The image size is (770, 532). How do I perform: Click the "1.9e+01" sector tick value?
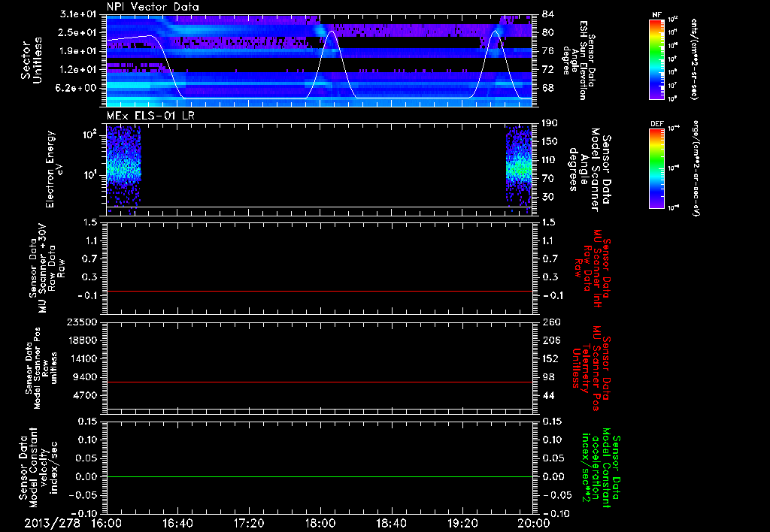coord(78,51)
